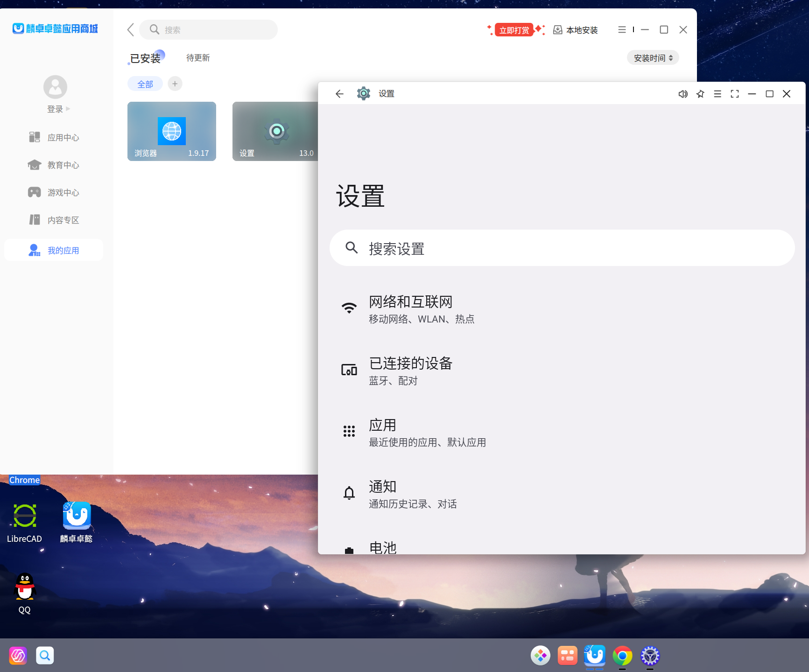Switch to 已安装 tab
Screen dimensions: 809x672
click(x=145, y=58)
